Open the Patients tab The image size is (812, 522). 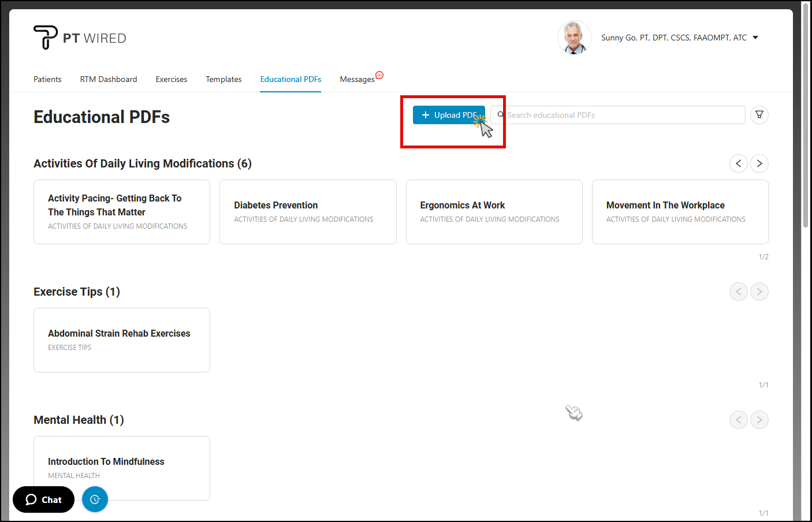(x=47, y=79)
